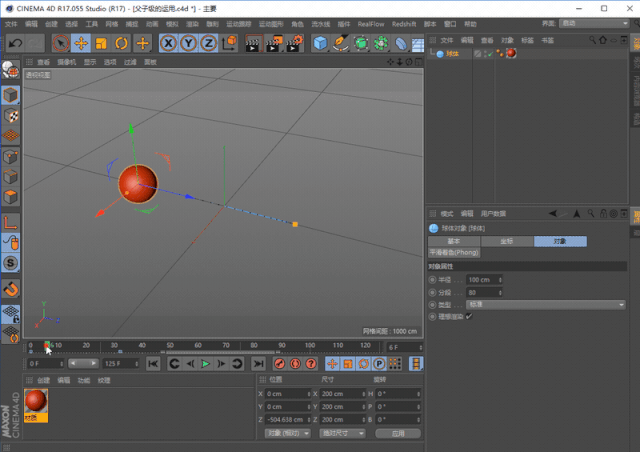The width and height of the screenshot is (640, 452).
Task: Open the 渲染 menu
Action: coord(192,24)
